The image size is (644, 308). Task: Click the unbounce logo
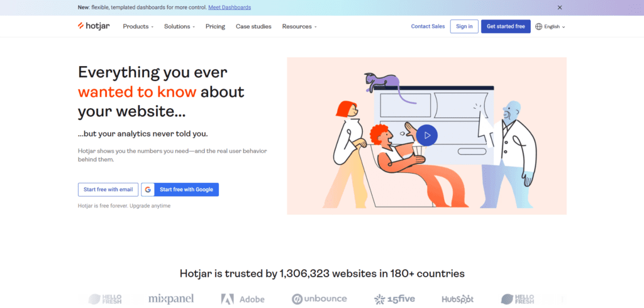pyautogui.click(x=319, y=299)
